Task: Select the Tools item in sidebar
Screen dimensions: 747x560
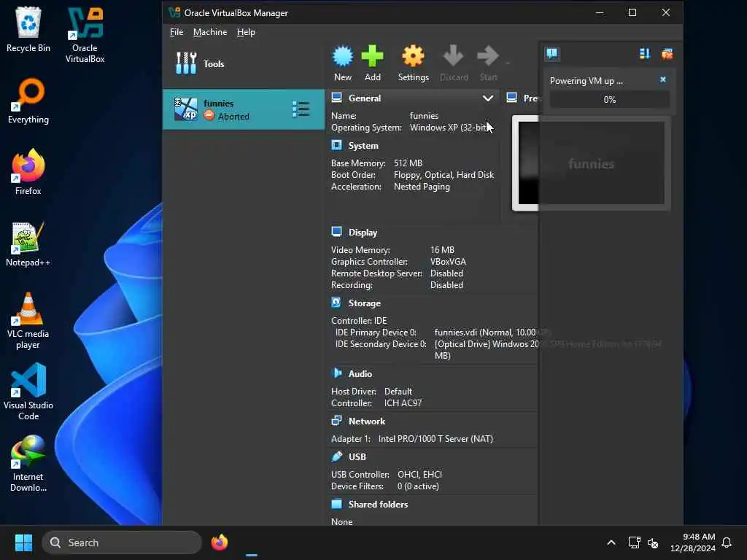Action: click(244, 64)
